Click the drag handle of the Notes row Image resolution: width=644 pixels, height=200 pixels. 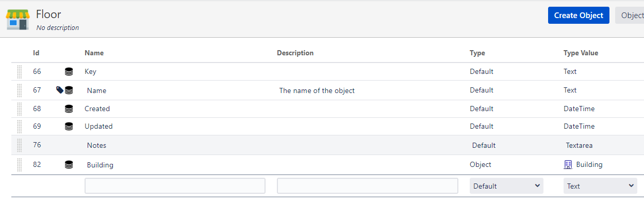tap(20, 145)
